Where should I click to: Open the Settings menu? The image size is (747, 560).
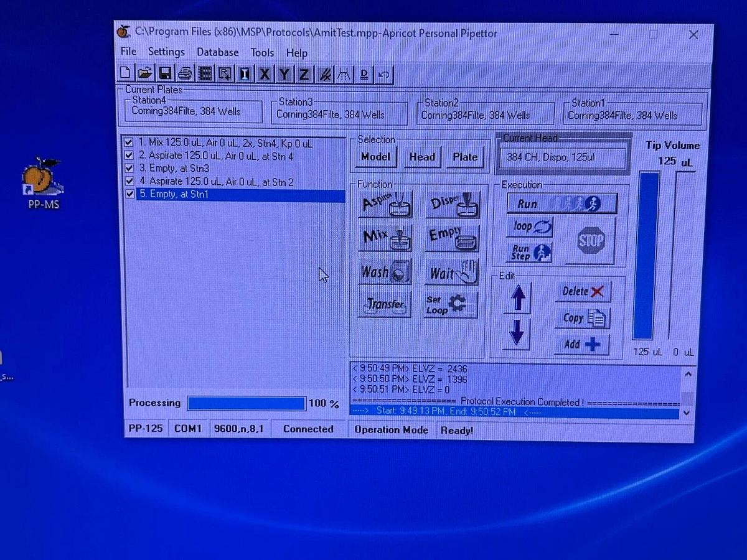[166, 52]
